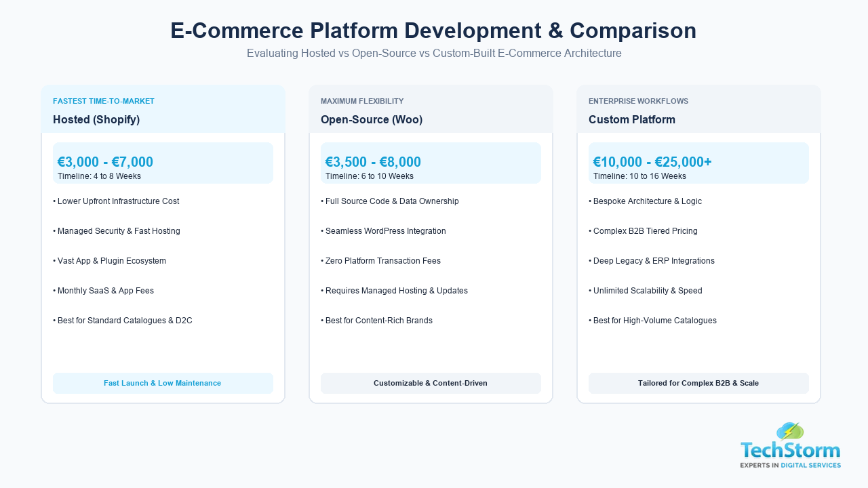This screenshot has width=868, height=488.
Task: Click Seamless WordPress Integration bullet
Action: [383, 231]
